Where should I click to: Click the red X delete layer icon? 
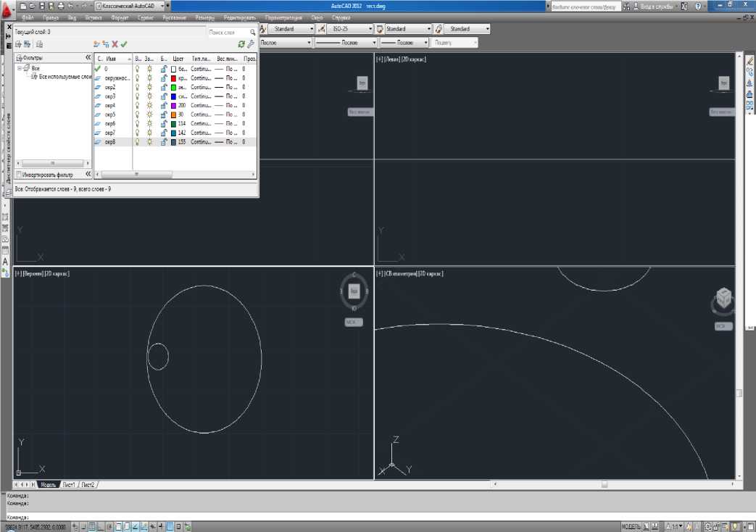115,44
